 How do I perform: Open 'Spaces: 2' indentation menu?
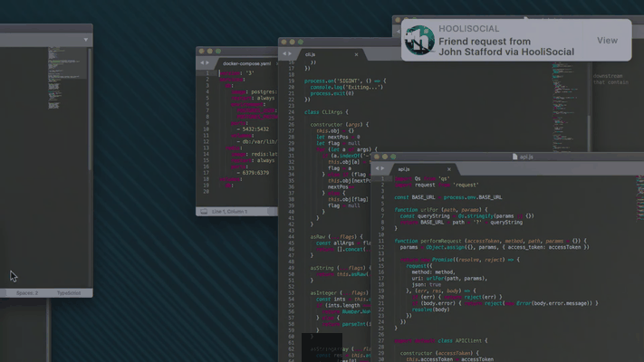point(27,293)
